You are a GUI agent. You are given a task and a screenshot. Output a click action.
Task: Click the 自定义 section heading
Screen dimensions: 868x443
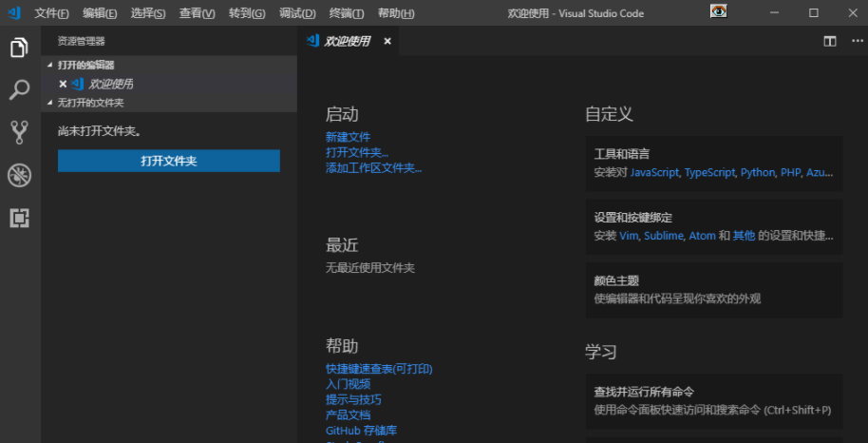pyautogui.click(x=609, y=114)
